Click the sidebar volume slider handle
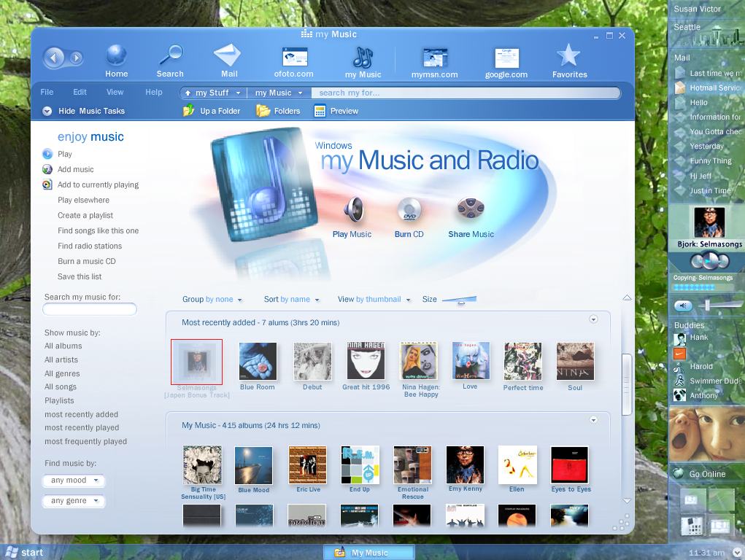This screenshot has height=560, width=745. (x=708, y=306)
